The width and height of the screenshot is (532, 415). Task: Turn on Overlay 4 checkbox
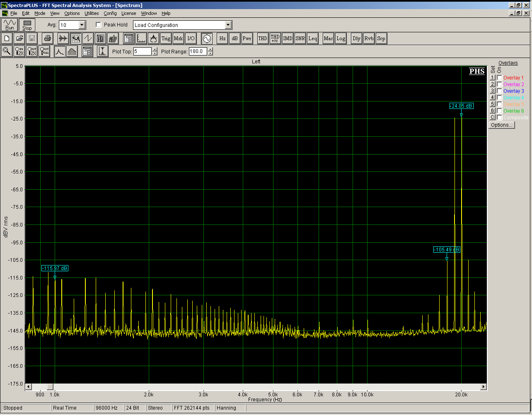point(500,98)
